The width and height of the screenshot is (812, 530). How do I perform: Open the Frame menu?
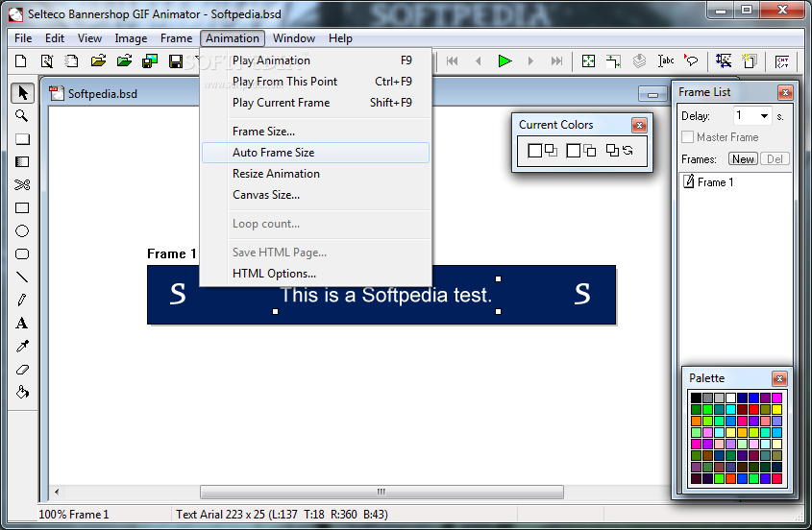tap(176, 38)
